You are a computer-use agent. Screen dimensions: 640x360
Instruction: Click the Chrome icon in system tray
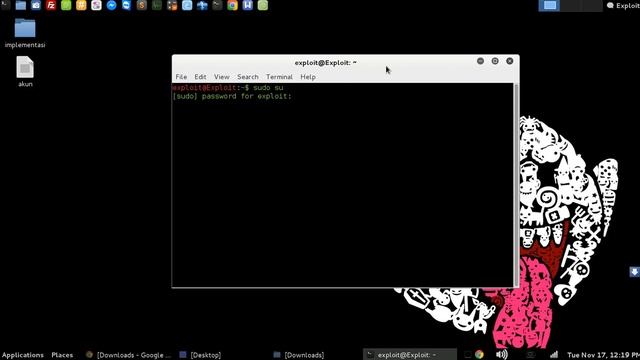tap(479, 354)
